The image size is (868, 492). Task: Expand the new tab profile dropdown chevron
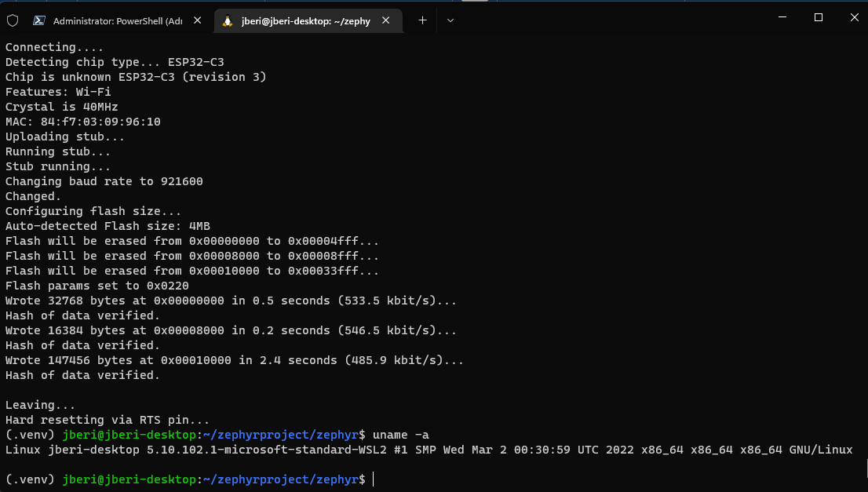pyautogui.click(x=450, y=20)
